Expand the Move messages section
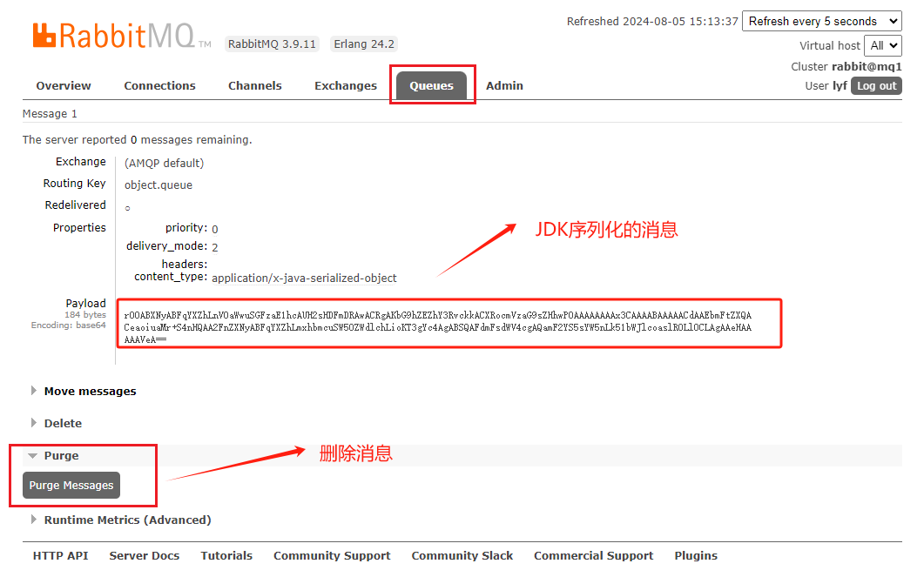Screen dimensions: 924x577 [x=90, y=392]
